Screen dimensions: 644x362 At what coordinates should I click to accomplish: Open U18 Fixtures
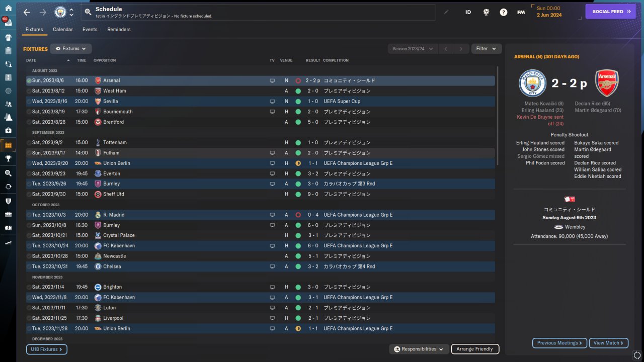coord(47,349)
